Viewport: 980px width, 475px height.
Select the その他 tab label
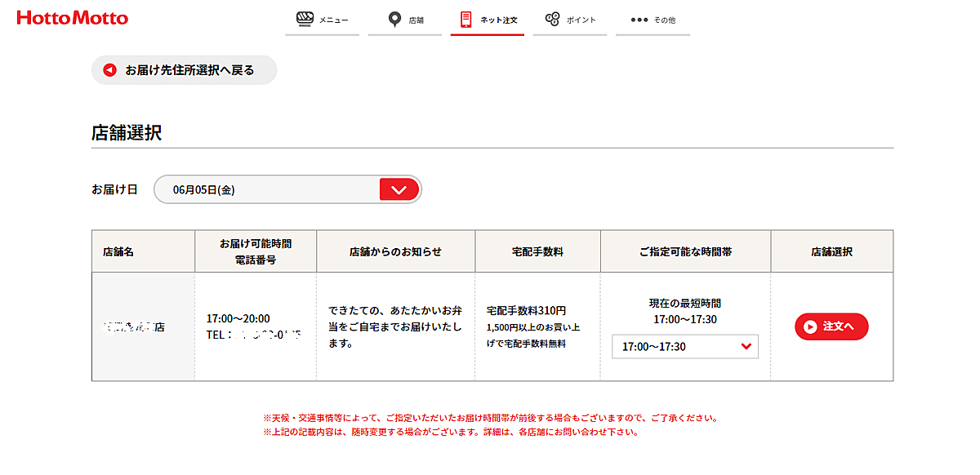[664, 20]
